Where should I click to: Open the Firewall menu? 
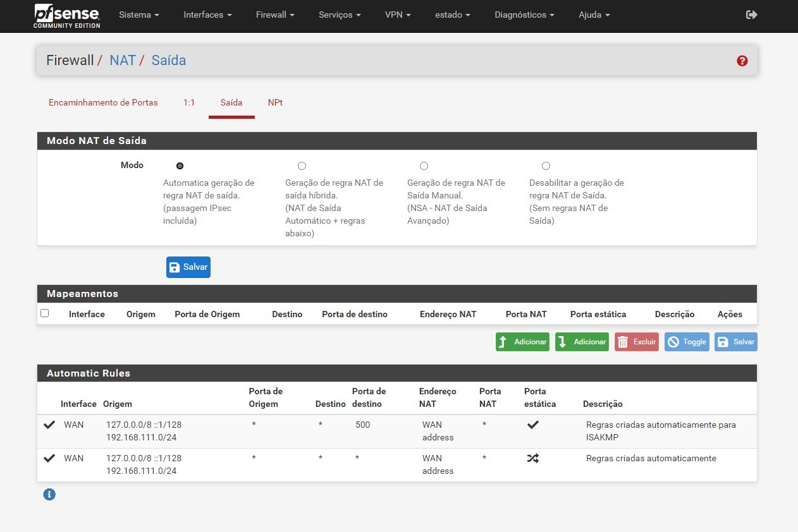(x=274, y=15)
